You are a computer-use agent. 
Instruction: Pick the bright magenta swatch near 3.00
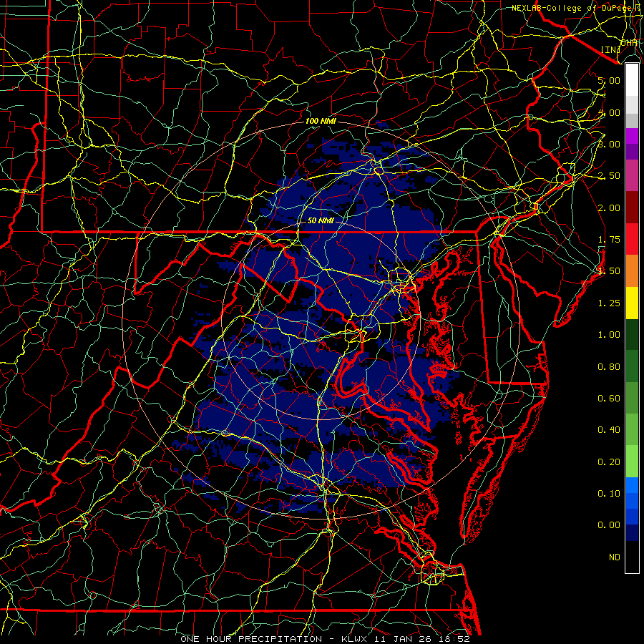click(632, 136)
